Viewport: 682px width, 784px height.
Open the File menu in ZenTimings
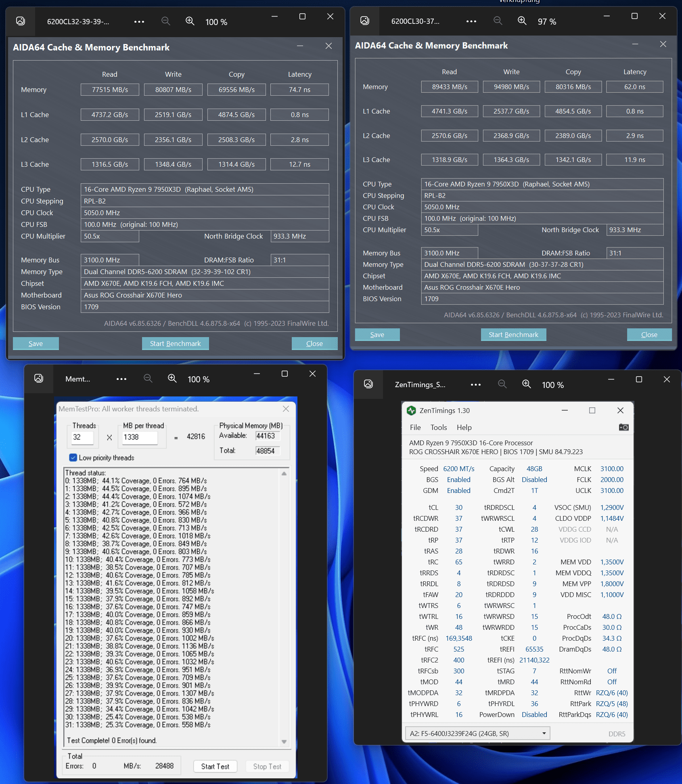click(415, 427)
